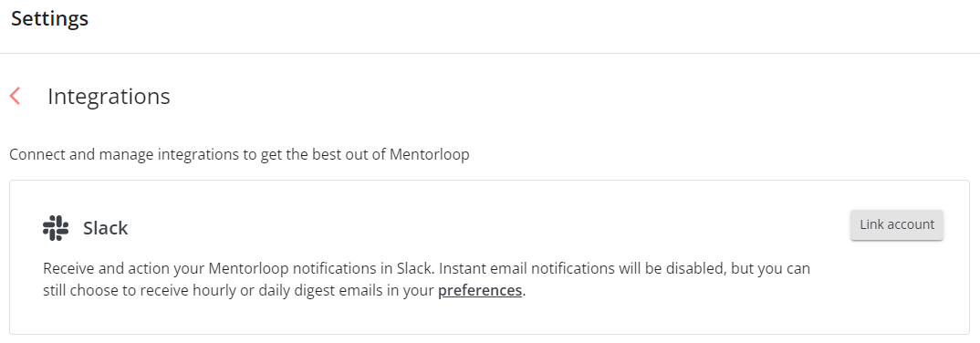This screenshot has height=343, width=980.
Task: Click the divider line below Settings
Action: (x=490, y=53)
